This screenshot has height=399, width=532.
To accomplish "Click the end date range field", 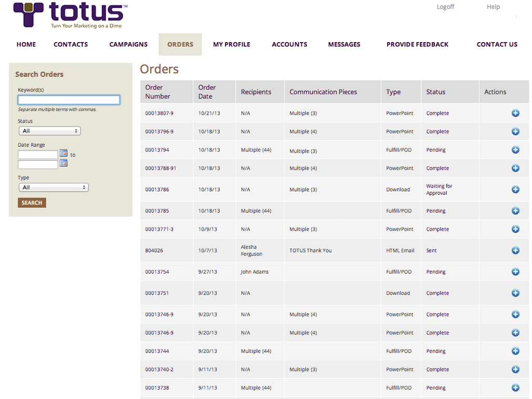I will tap(37, 165).
